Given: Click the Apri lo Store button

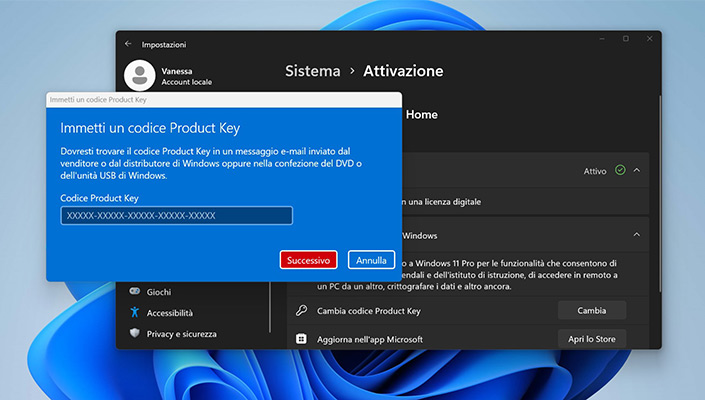Looking at the screenshot, I should click(x=591, y=340).
